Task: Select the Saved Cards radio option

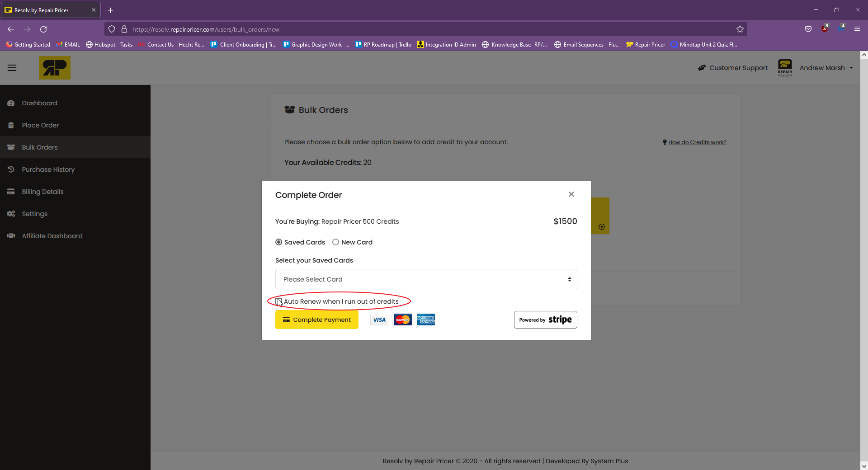Action: click(x=278, y=242)
